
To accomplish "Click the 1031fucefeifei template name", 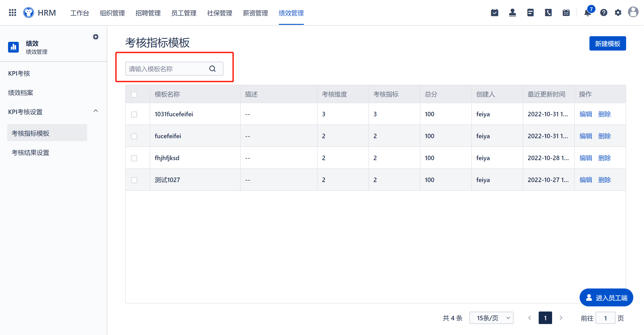I will coord(174,114).
